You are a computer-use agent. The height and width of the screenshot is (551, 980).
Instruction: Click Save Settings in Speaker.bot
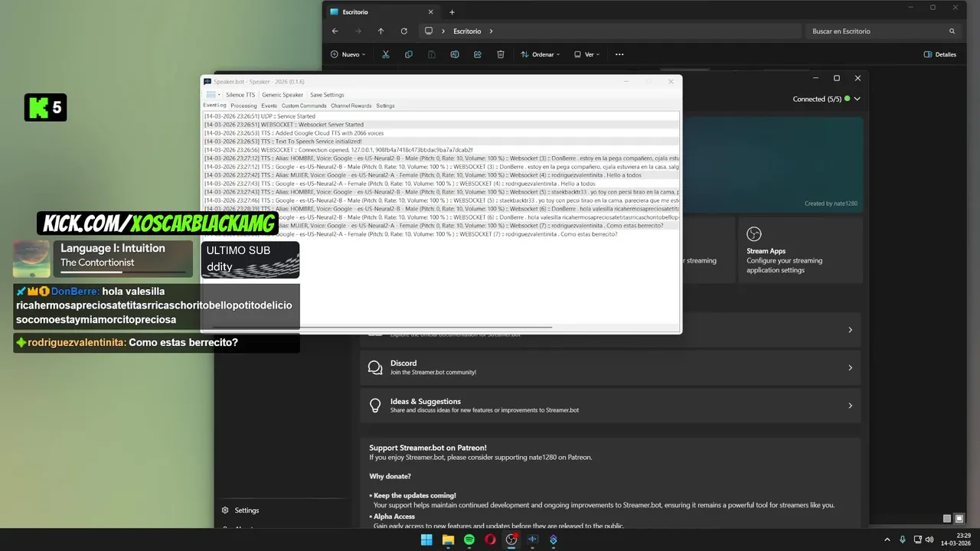click(327, 95)
